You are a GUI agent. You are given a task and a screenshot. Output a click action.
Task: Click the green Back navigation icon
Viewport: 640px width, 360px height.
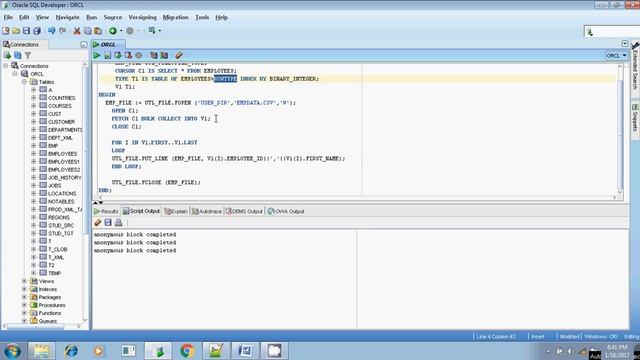[x=113, y=31]
